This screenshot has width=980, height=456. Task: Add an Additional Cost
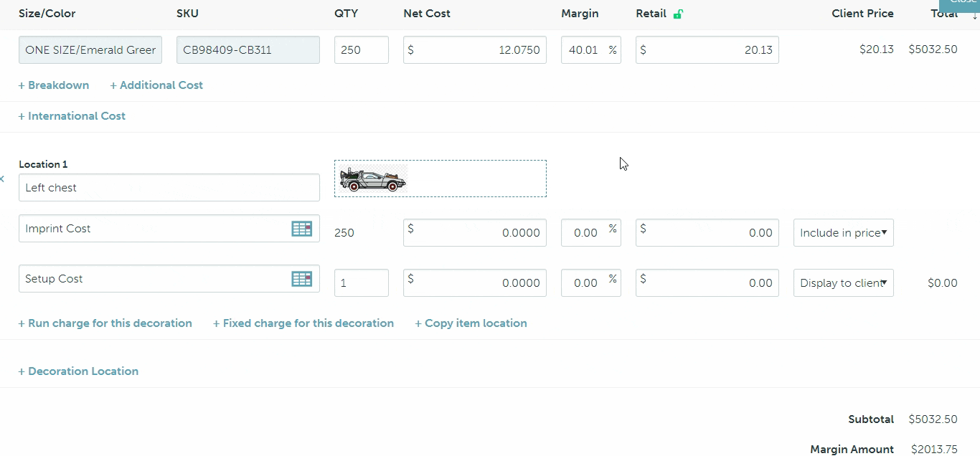156,85
